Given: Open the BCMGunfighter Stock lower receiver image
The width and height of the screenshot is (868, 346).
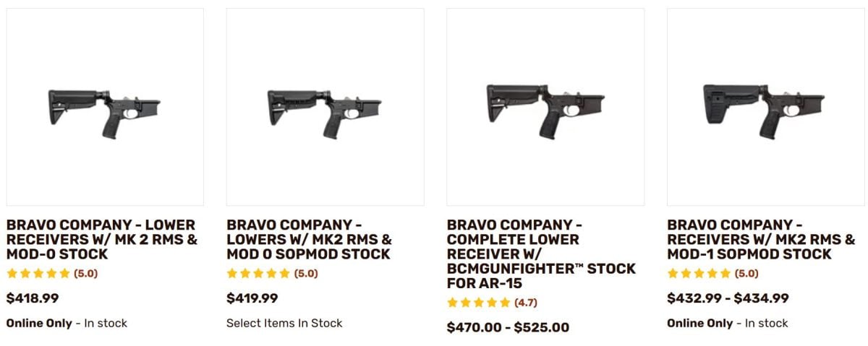Looking at the screenshot, I should click(545, 107).
